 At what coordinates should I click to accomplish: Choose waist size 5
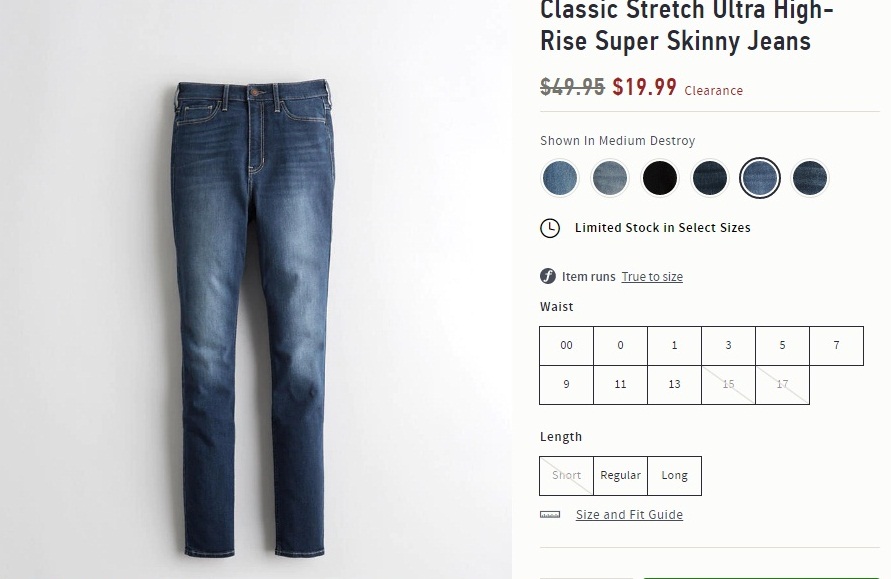pyautogui.click(x=783, y=346)
